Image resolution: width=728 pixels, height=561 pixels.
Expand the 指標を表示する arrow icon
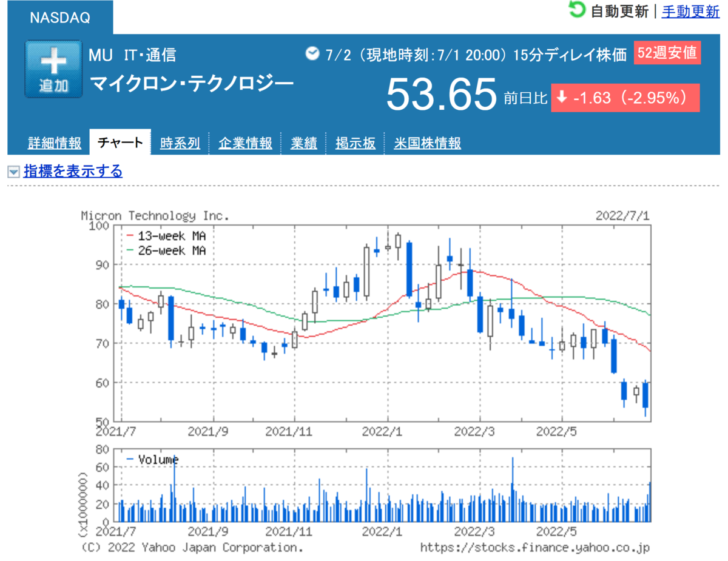tap(13, 172)
